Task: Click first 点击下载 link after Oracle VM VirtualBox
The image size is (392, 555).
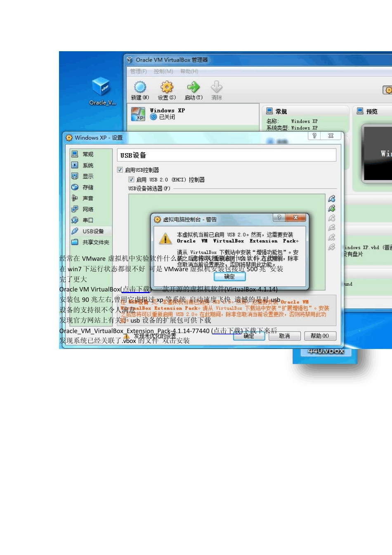Action: 136,289
